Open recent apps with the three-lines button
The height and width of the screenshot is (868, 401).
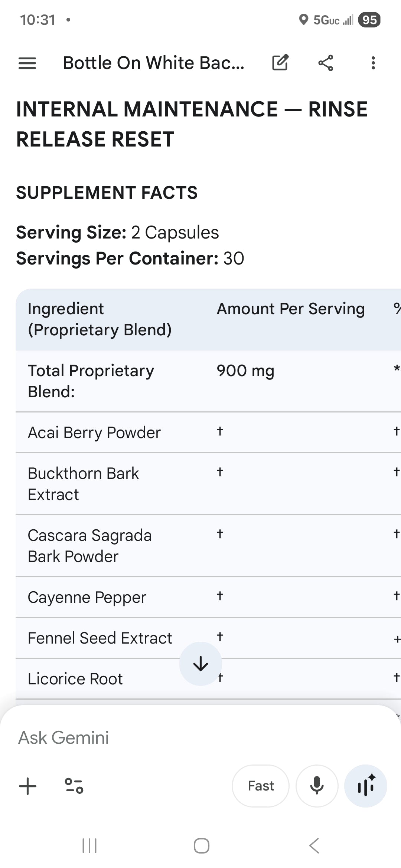click(x=89, y=846)
